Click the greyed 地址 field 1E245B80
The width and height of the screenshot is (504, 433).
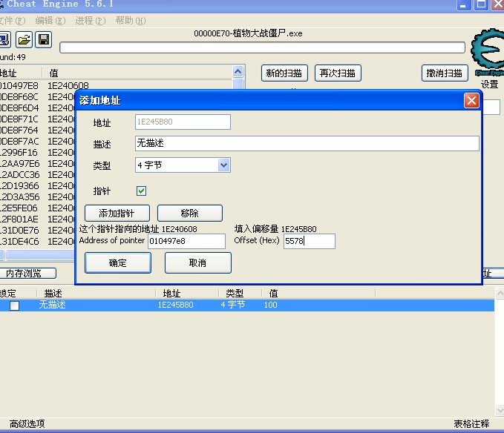[183, 122]
